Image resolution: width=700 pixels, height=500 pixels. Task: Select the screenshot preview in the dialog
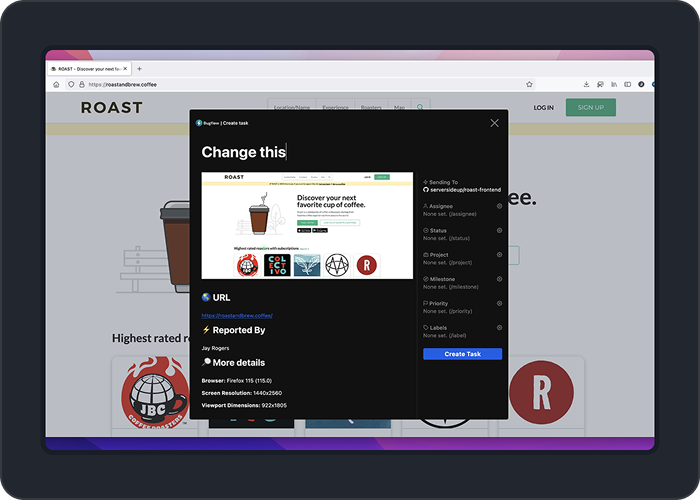[x=307, y=225]
